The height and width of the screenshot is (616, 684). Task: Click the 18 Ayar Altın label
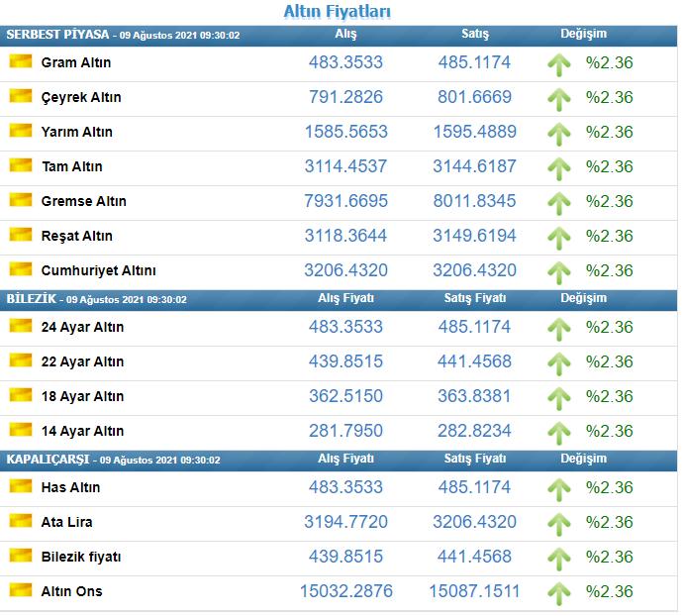[82, 396]
